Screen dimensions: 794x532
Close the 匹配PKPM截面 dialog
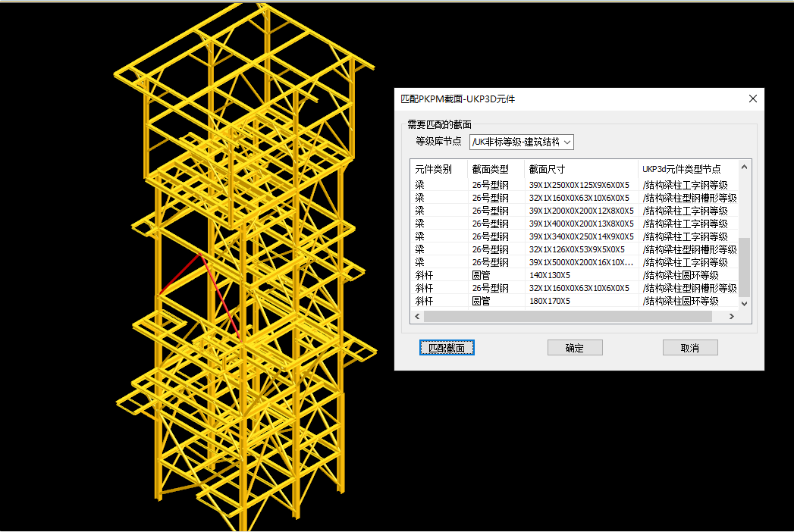point(752,99)
